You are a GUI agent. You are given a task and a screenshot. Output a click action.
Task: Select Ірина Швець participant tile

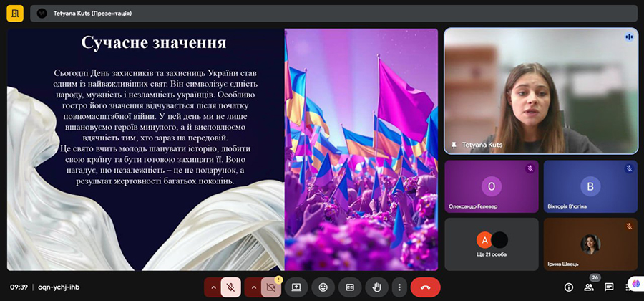point(590,244)
